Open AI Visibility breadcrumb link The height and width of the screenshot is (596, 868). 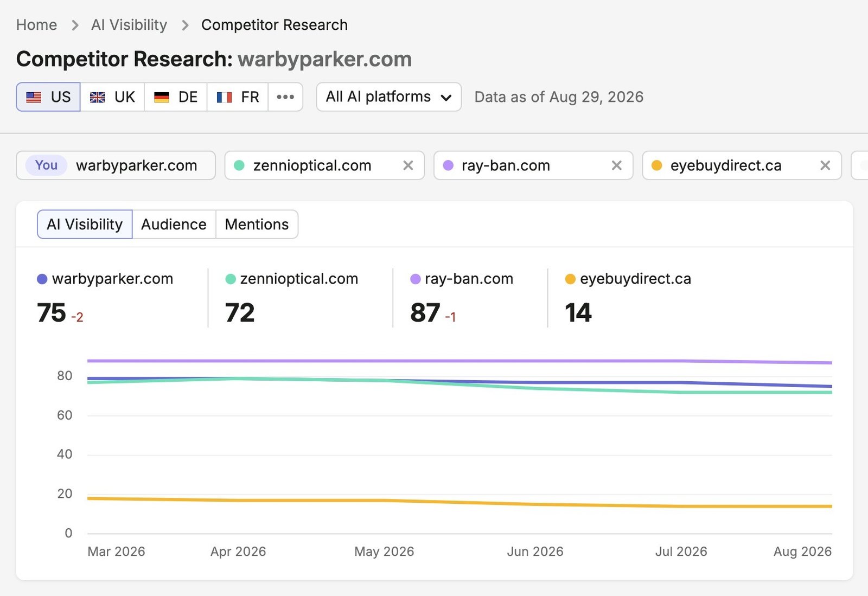129,25
